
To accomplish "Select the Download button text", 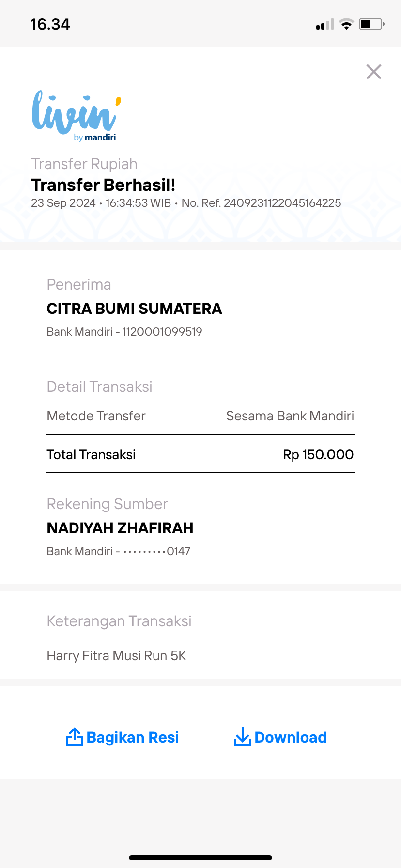I will pyautogui.click(x=291, y=737).
